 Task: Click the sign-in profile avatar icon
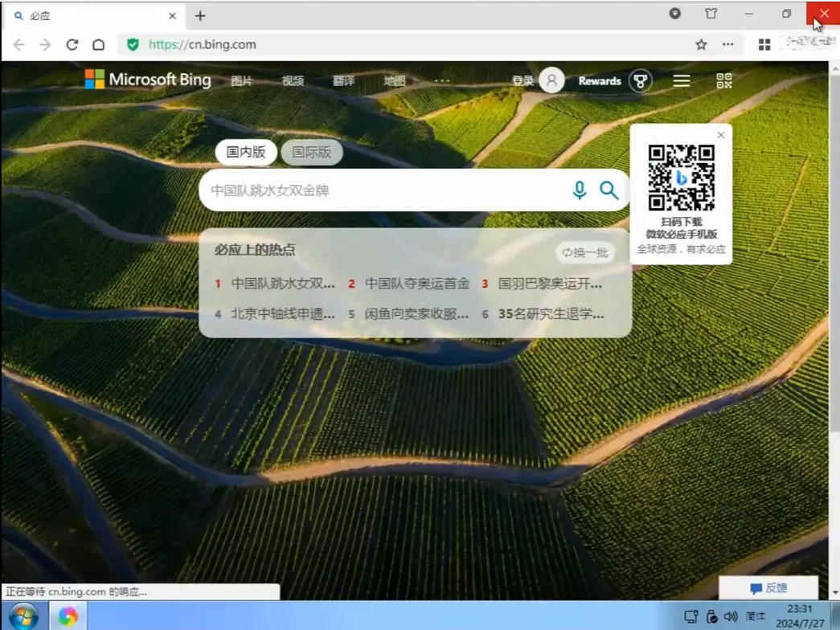click(x=551, y=80)
